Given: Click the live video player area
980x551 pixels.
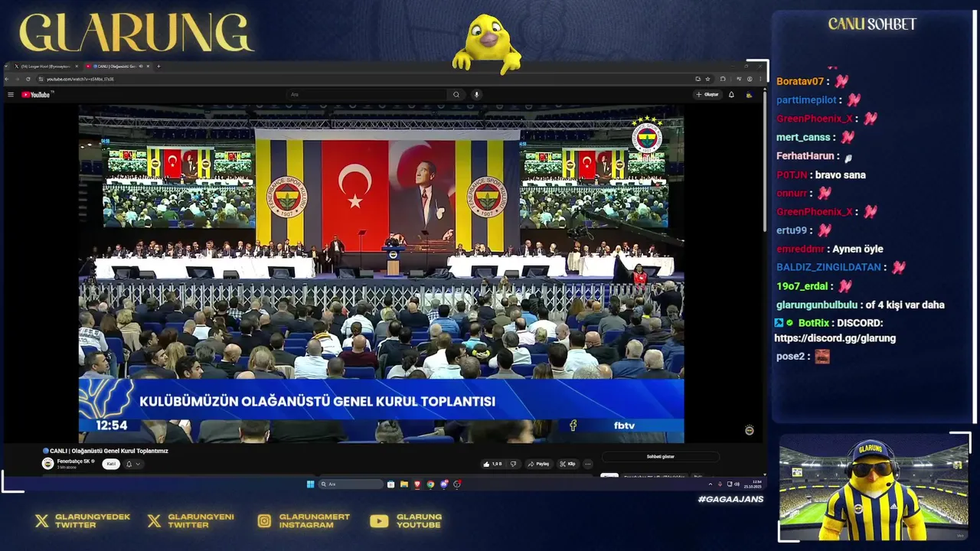Looking at the screenshot, I should [381, 273].
